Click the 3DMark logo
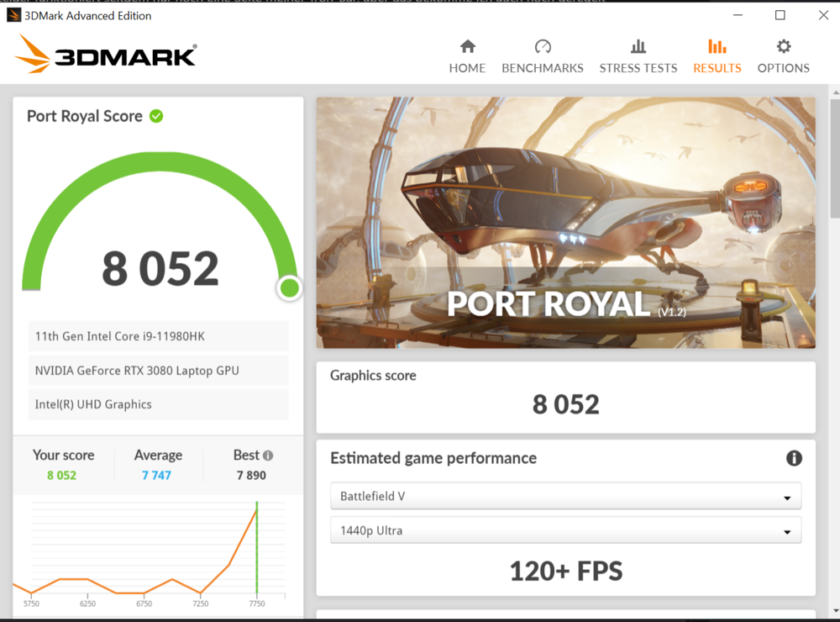The image size is (840, 622). 106,55
